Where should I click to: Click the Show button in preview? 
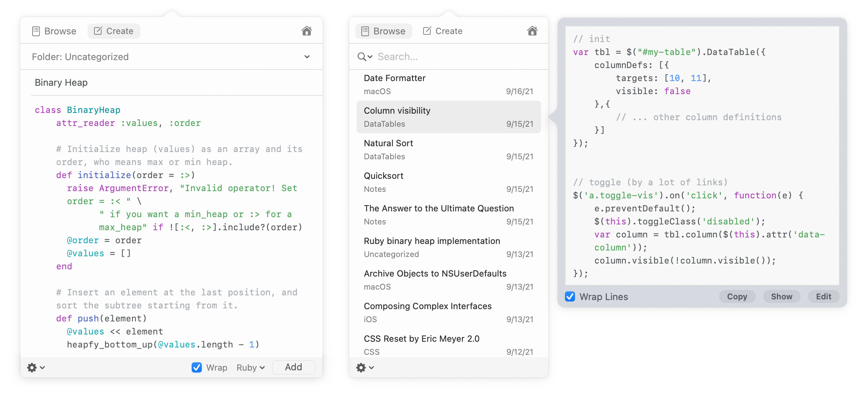pos(782,296)
